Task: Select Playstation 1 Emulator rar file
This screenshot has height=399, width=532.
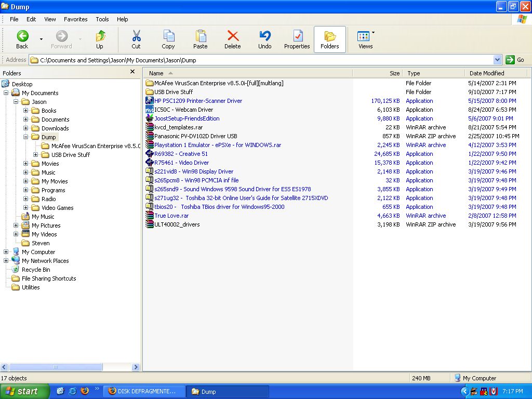Action: pos(218,145)
